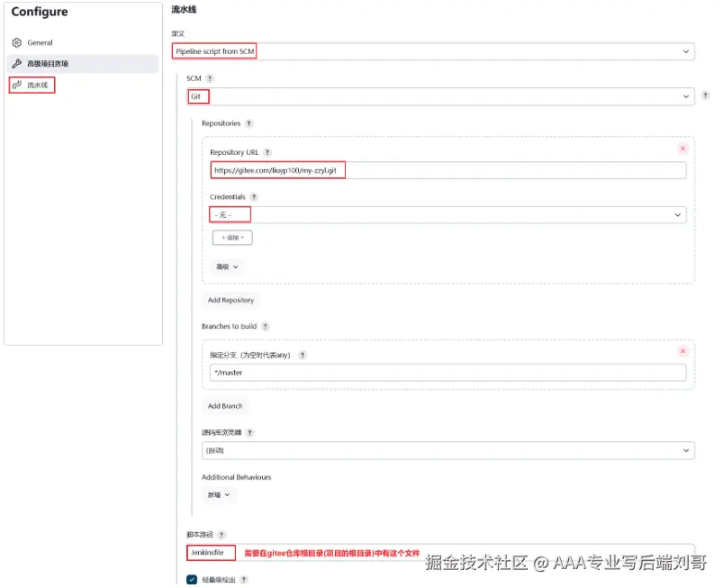
Task: Select 高级项目选项 sidebar item
Action: 83,64
